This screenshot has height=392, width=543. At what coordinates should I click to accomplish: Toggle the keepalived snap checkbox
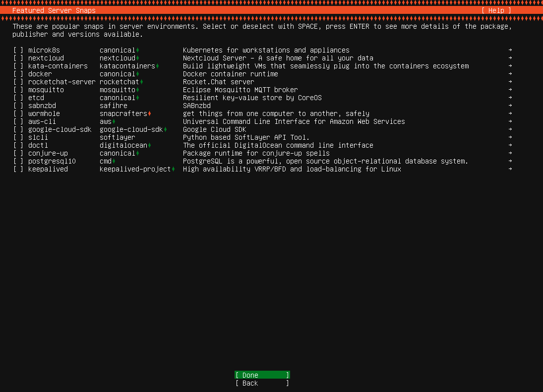click(x=18, y=169)
